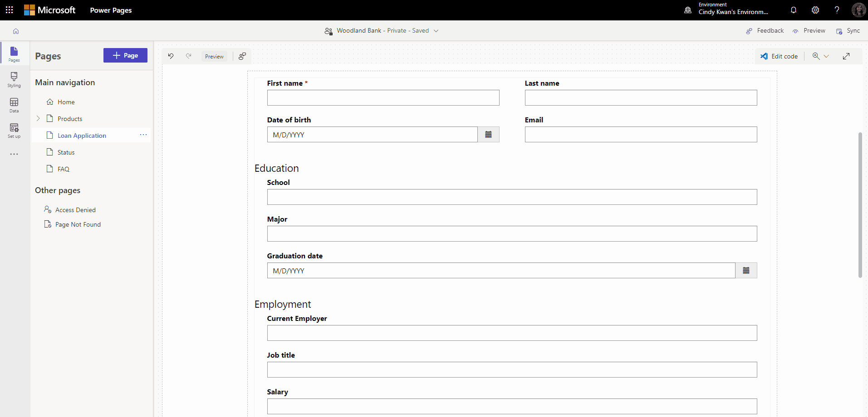Viewport: 868px width, 417px height.
Task: Open the Graduation date calendar picker
Action: (745, 270)
